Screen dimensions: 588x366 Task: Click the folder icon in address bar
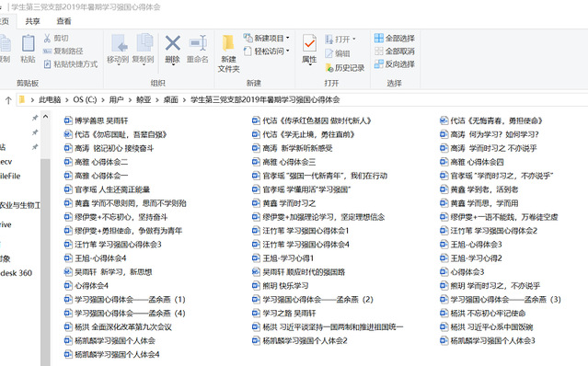pyautogui.click(x=22, y=99)
